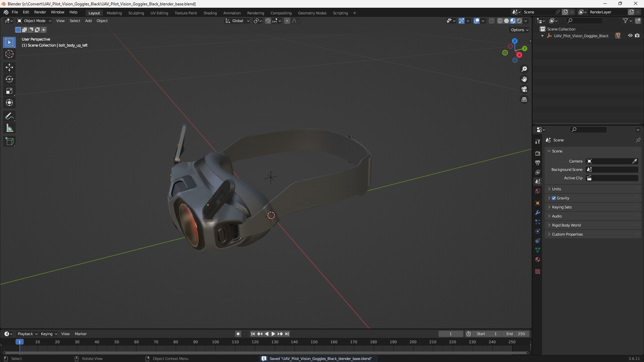Switch to the Geometry Nodes workspace tab
Image resolution: width=644 pixels, height=362 pixels.
tap(312, 13)
